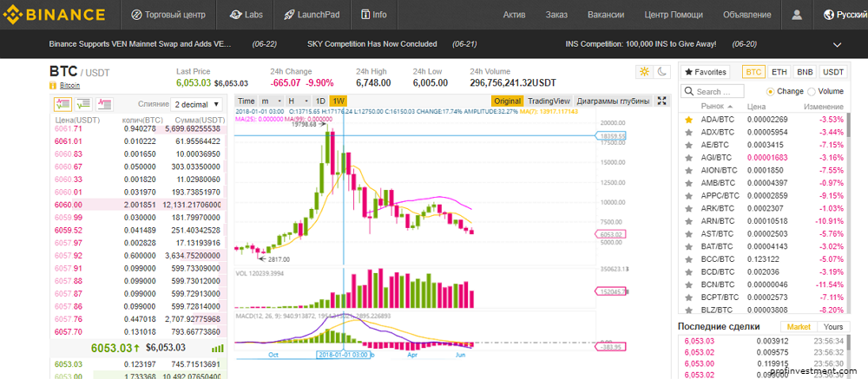868x379 pixels.
Task: Switch to dark theme with moon icon
Action: click(661, 71)
